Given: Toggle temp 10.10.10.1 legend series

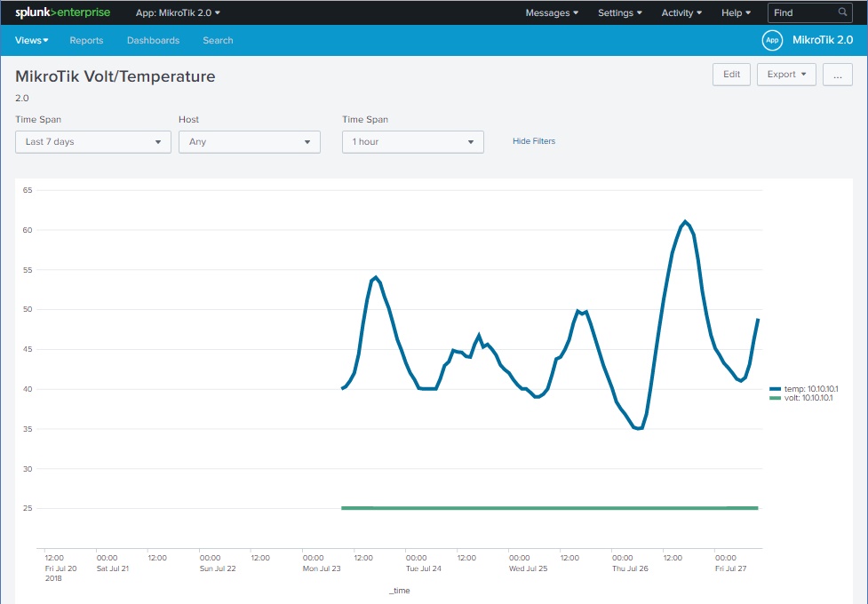Looking at the screenshot, I should click(x=804, y=389).
